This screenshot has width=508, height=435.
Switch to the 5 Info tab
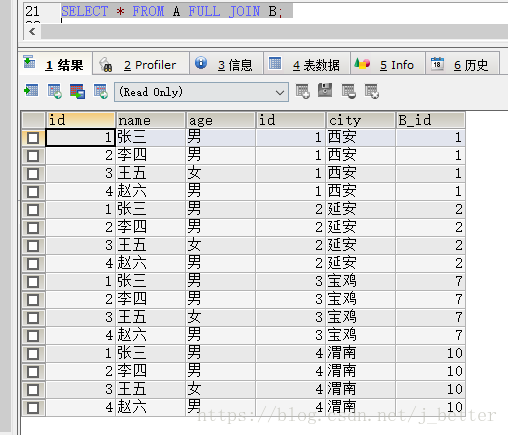click(x=388, y=64)
